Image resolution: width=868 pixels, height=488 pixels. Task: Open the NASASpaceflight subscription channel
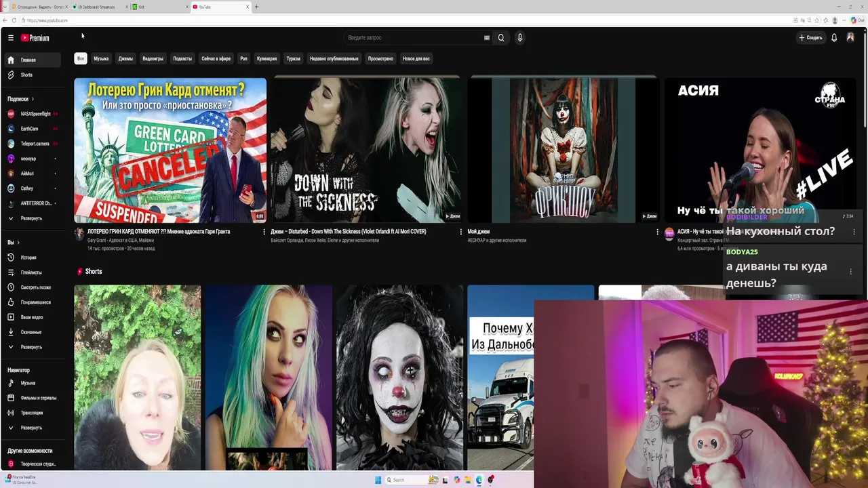[x=33, y=114]
